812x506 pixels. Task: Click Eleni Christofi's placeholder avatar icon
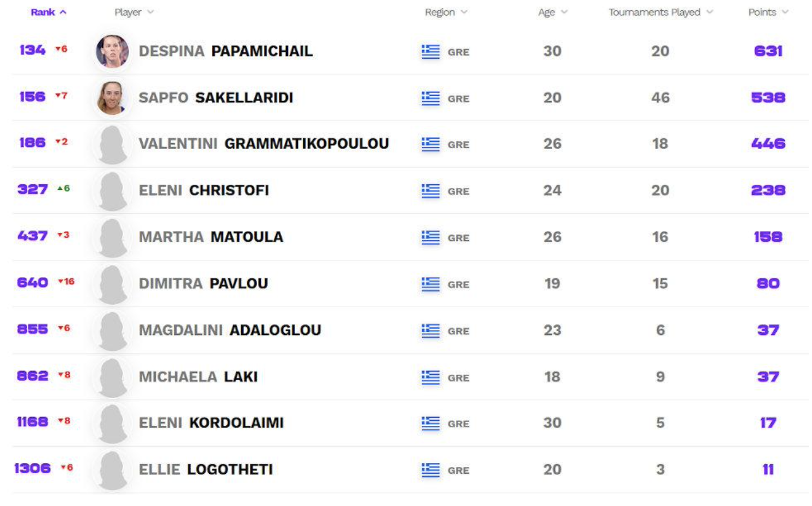click(112, 191)
